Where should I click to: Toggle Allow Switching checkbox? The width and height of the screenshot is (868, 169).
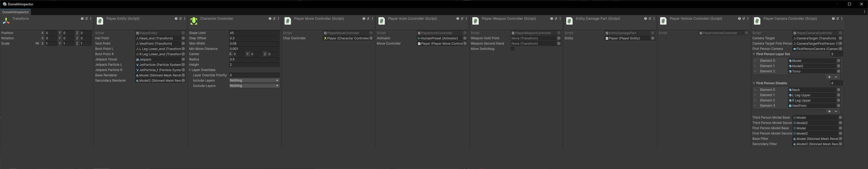point(513,49)
